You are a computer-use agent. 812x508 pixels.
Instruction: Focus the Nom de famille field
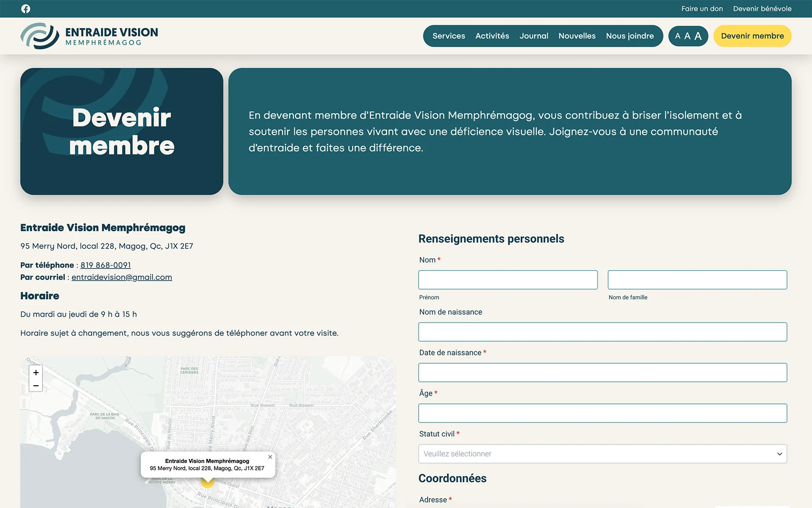click(697, 280)
